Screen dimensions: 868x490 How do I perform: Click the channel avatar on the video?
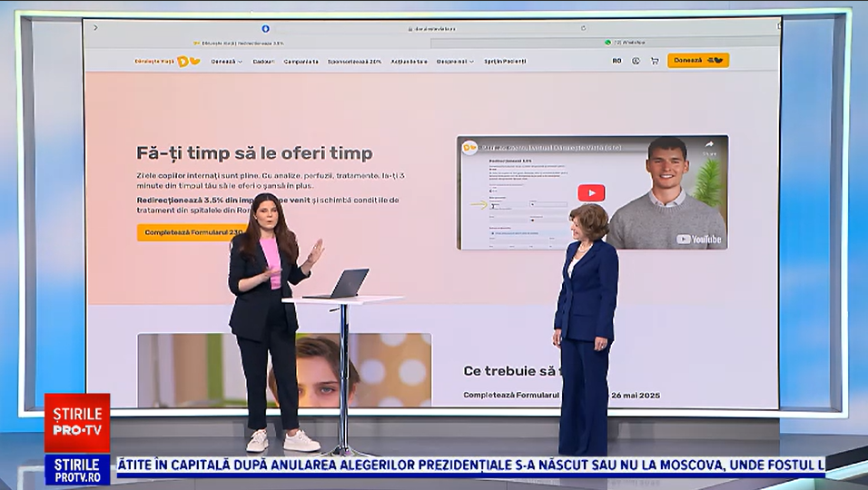[x=469, y=148]
